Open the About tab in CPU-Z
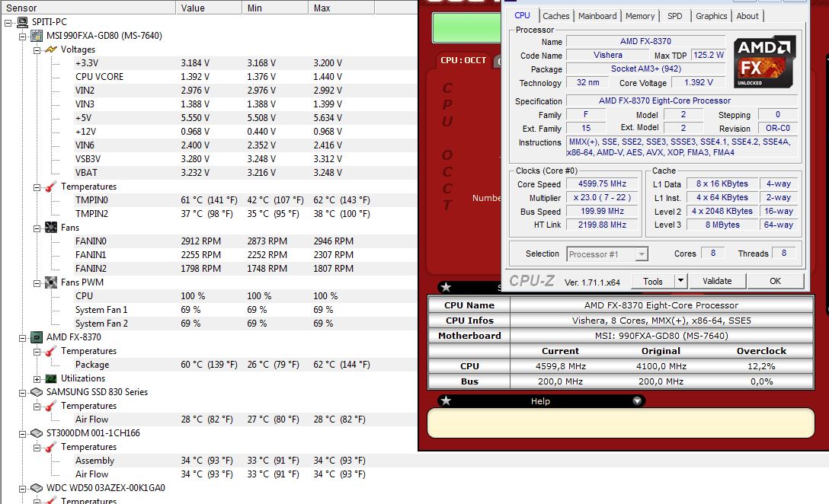Screen dimensions: 829x504 click(747, 16)
